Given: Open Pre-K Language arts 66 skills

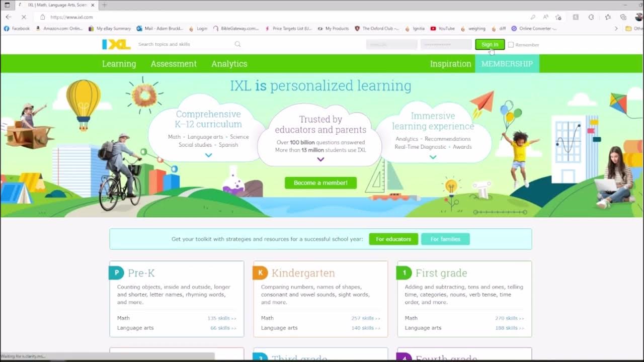Looking at the screenshot, I should point(223,328).
